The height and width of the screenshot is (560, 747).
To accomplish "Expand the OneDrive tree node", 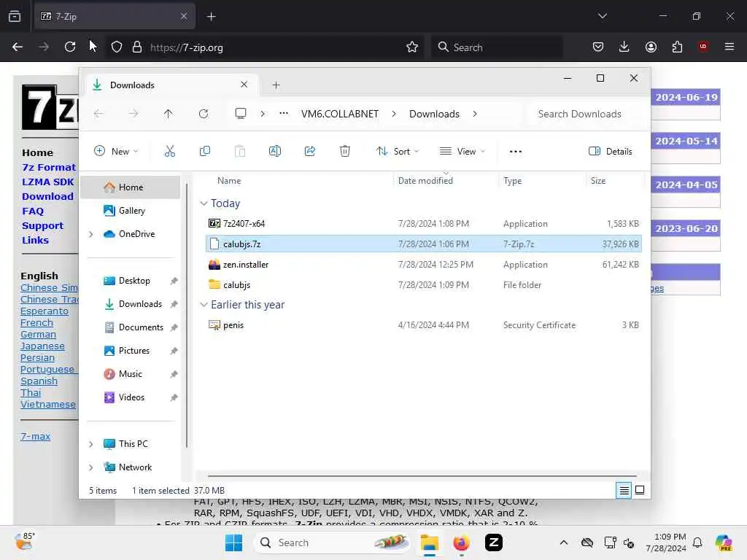I will [91, 234].
